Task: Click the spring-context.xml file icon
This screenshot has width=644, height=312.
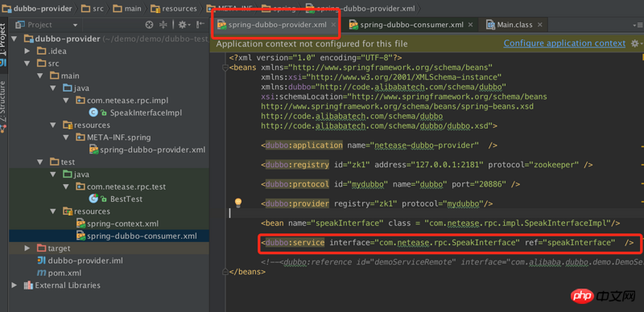Action: point(81,224)
